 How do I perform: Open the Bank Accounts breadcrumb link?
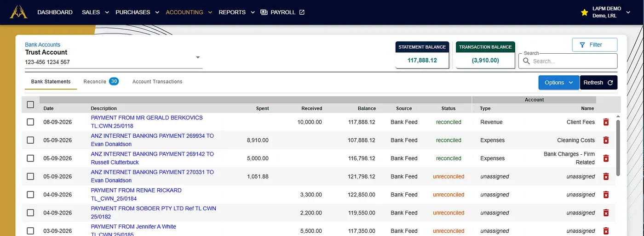point(43,45)
